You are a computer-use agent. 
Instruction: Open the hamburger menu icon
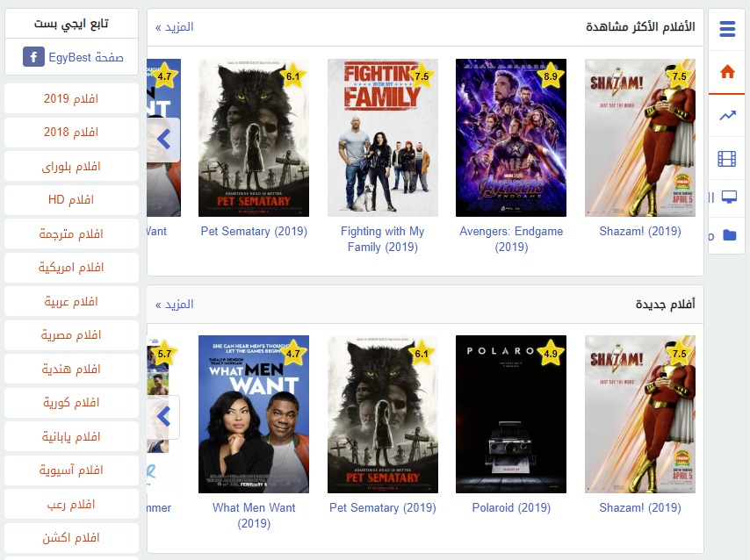tap(726, 30)
